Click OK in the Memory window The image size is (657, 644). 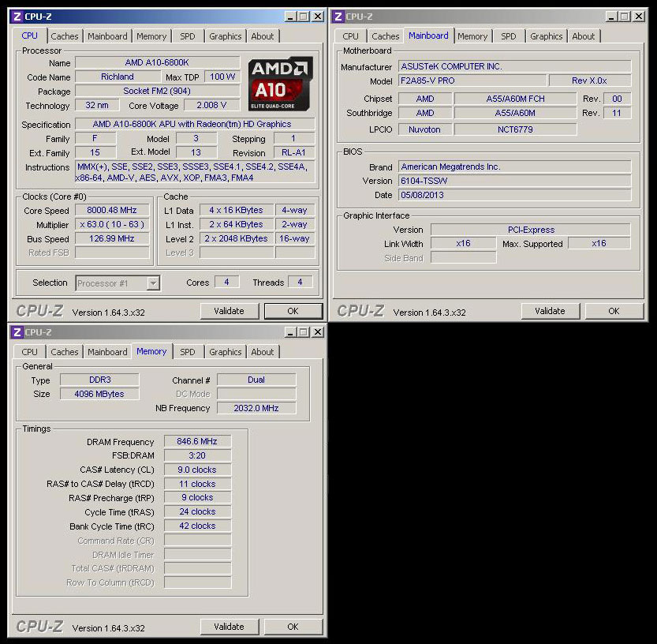[x=293, y=627]
